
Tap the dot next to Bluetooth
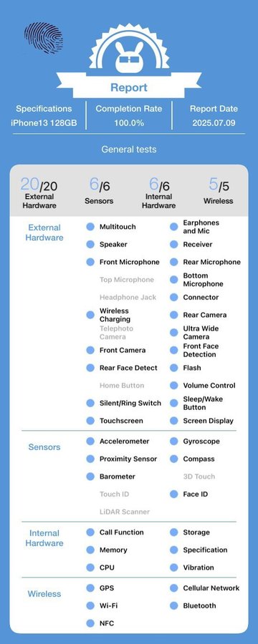(174, 605)
